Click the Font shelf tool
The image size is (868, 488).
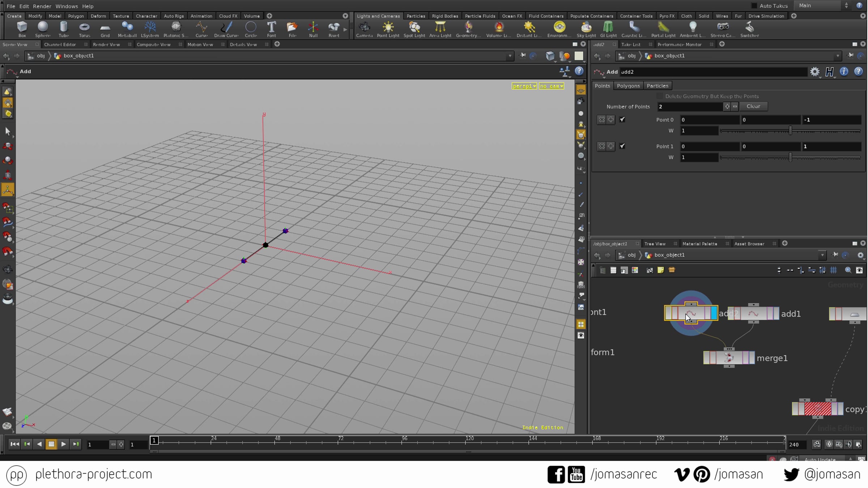pyautogui.click(x=272, y=29)
